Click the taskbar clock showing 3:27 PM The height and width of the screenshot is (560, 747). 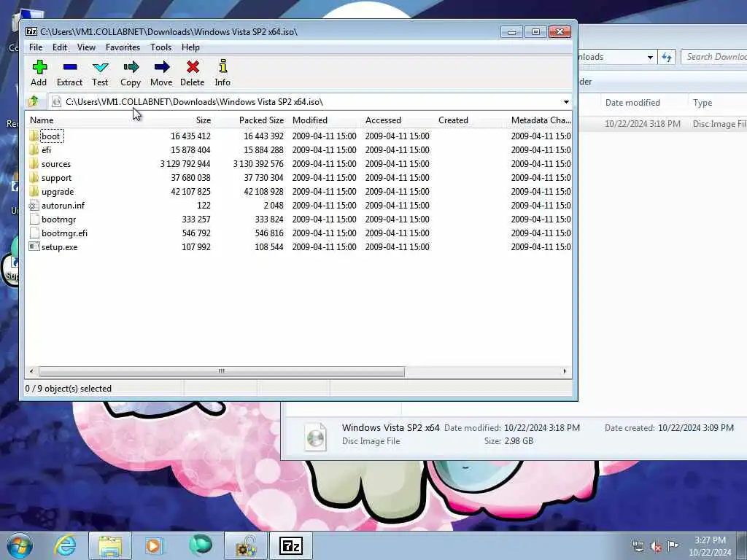coord(710,546)
